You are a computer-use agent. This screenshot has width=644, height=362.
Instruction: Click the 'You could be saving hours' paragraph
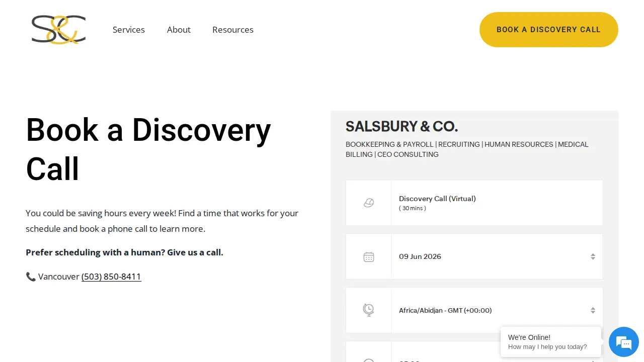coord(162,221)
